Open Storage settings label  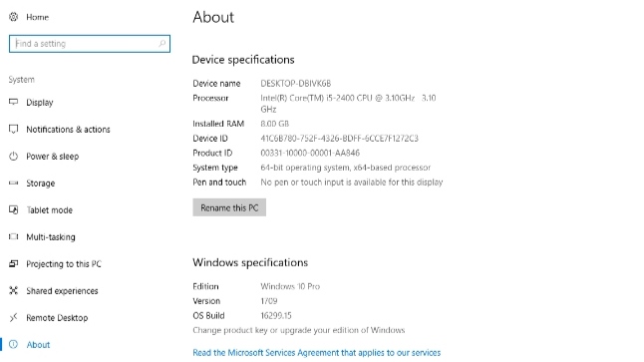(x=41, y=183)
